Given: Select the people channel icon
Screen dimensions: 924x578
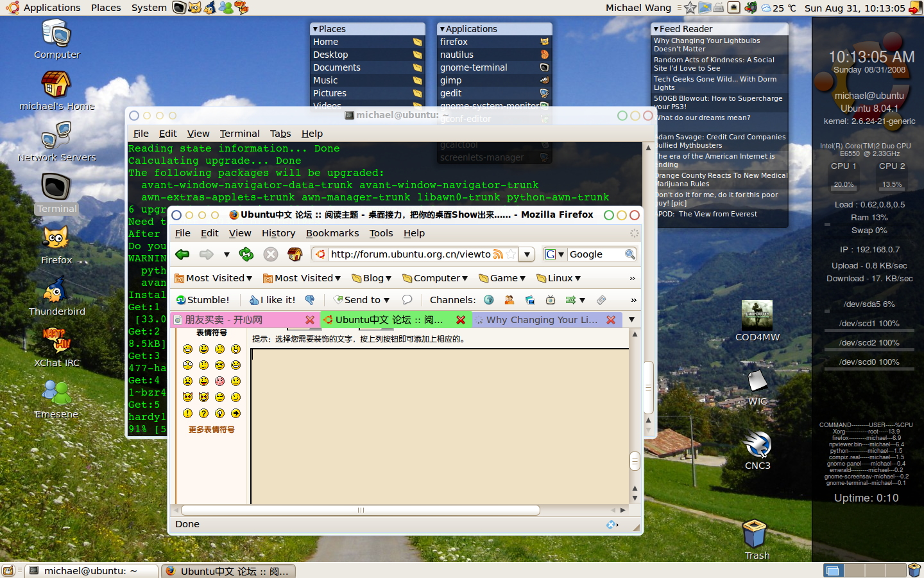Looking at the screenshot, I should coord(509,300).
